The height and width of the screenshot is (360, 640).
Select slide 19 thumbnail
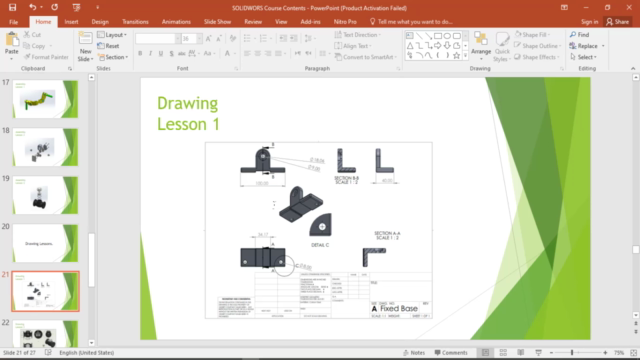click(45, 195)
